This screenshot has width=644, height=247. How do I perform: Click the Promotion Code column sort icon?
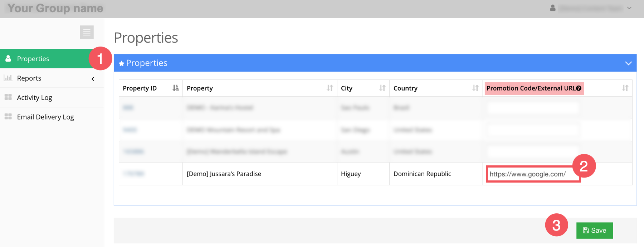pos(625,88)
